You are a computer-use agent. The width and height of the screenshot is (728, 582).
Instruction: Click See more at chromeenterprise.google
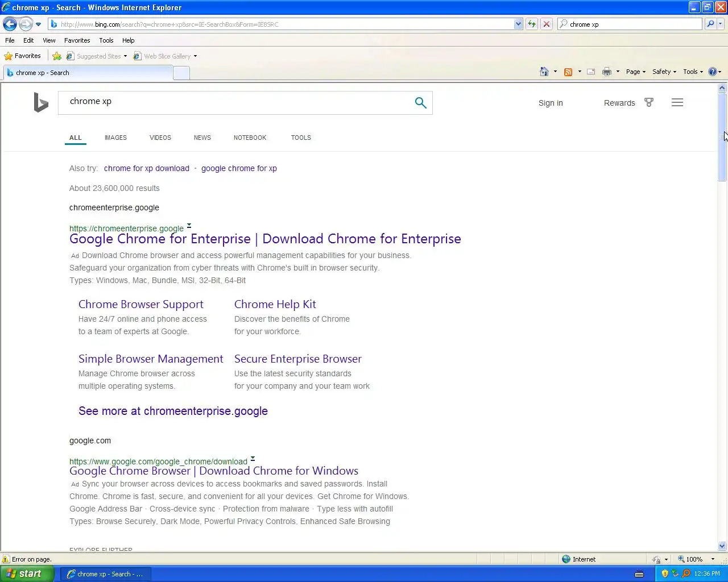tap(173, 411)
